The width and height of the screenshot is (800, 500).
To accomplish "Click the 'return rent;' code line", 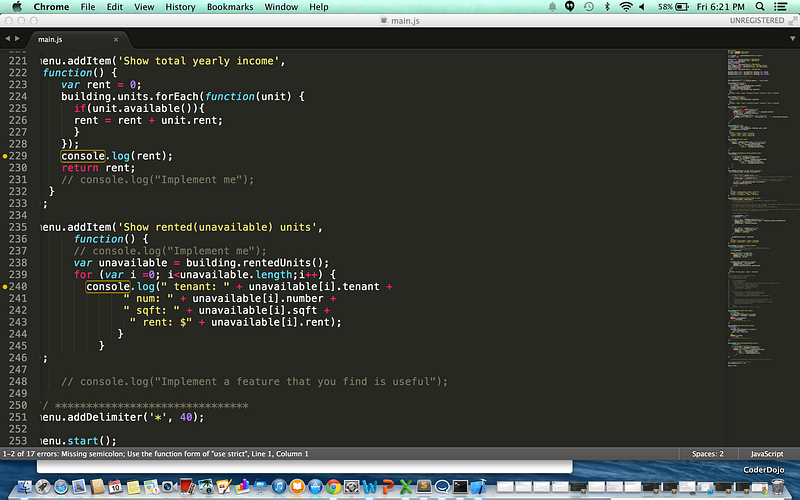I will click(98, 167).
